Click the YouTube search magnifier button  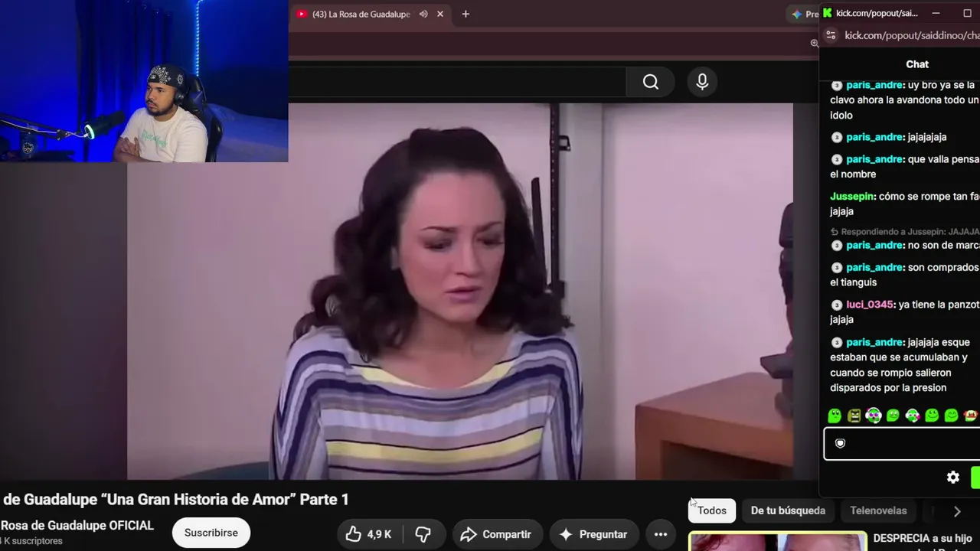[x=651, y=82]
